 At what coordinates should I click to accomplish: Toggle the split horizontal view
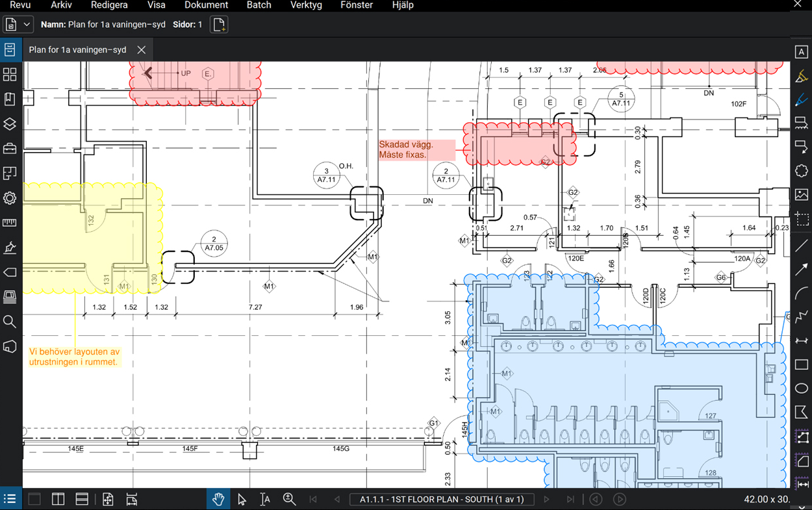[82, 499]
